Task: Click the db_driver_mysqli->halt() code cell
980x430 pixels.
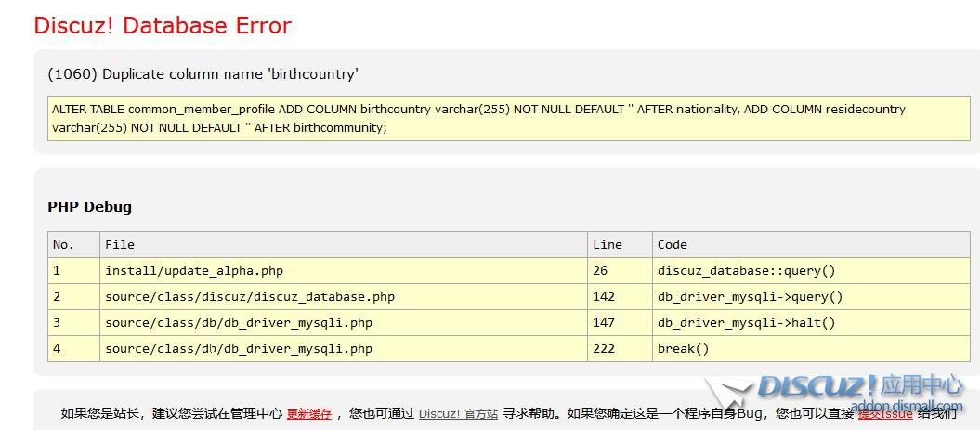Action: pyautogui.click(x=811, y=322)
